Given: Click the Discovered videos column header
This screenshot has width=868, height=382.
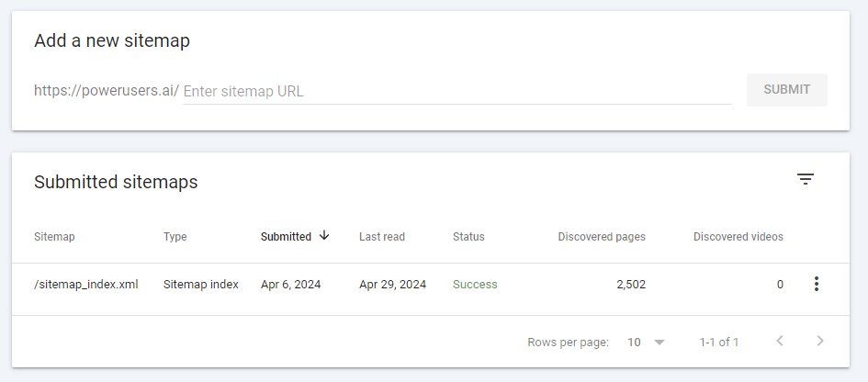Looking at the screenshot, I should (x=738, y=237).
